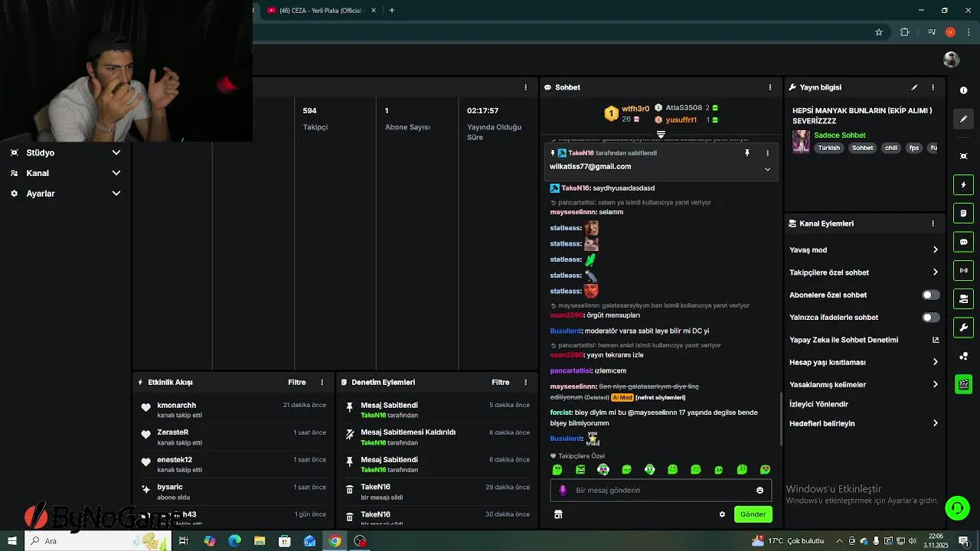Click the purple microphone icon in chat box
Image resolution: width=980 pixels, height=551 pixels.
click(563, 491)
